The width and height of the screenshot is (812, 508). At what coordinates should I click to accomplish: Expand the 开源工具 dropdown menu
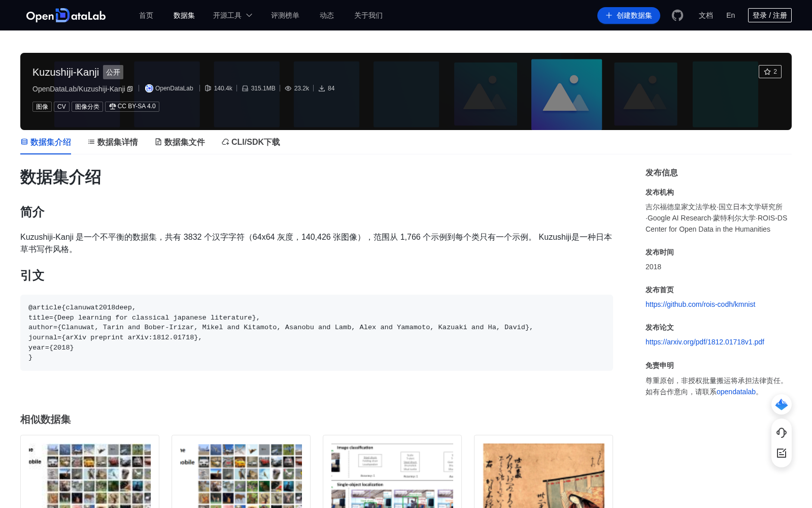pyautogui.click(x=232, y=15)
